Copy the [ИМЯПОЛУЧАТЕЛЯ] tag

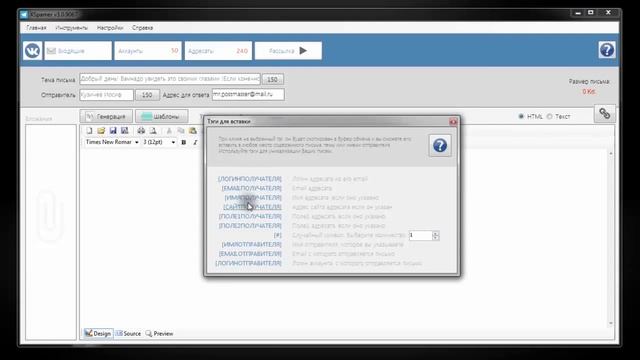click(x=253, y=198)
